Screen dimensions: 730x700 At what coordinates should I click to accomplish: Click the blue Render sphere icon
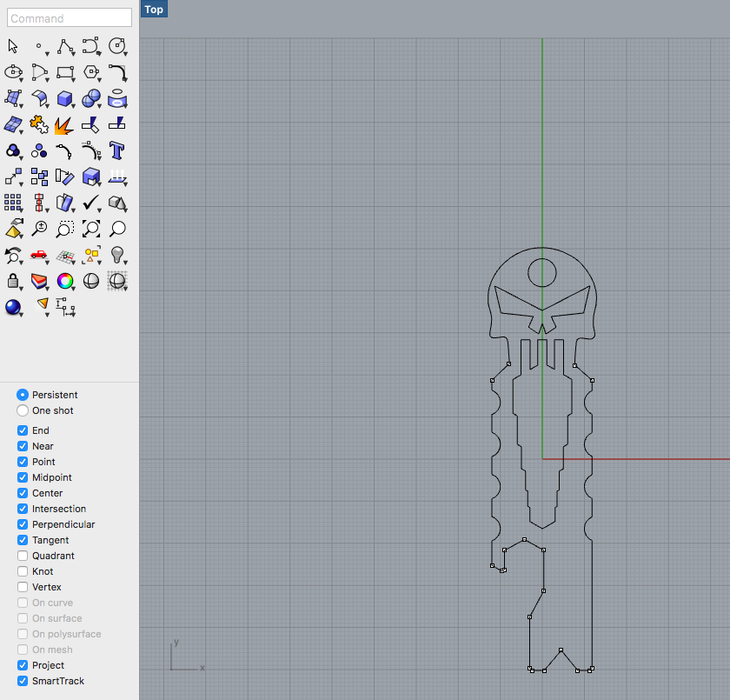tap(13, 307)
